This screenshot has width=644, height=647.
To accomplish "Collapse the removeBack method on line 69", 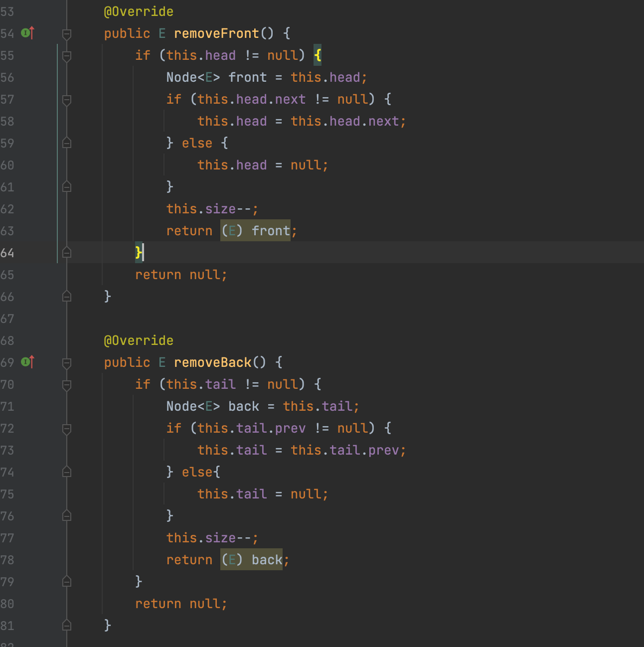I will point(67,363).
